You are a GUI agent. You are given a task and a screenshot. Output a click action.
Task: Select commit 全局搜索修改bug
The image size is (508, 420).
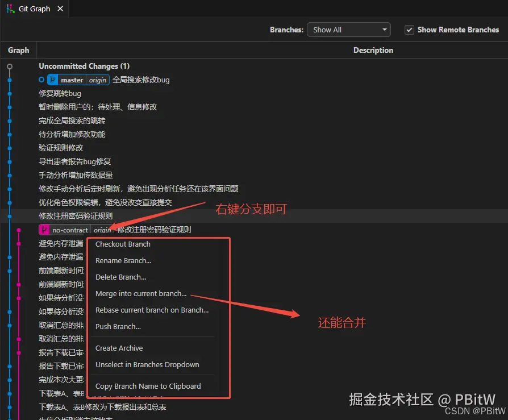141,80
